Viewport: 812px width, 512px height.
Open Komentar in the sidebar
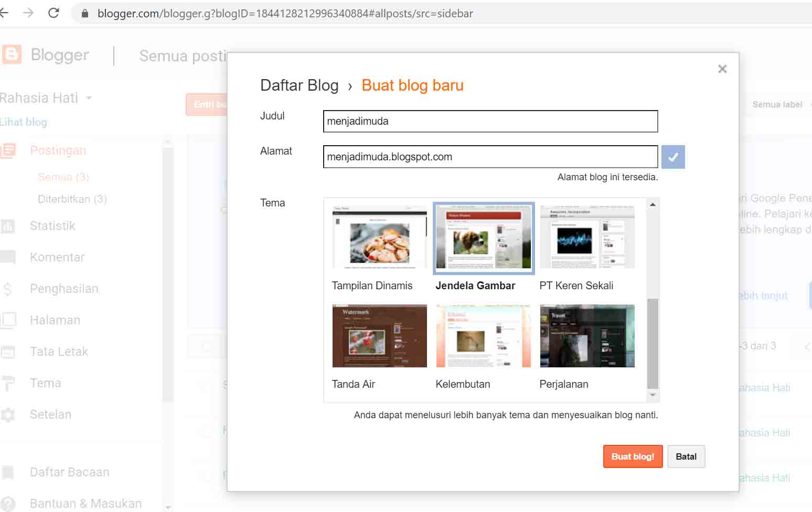(57, 257)
